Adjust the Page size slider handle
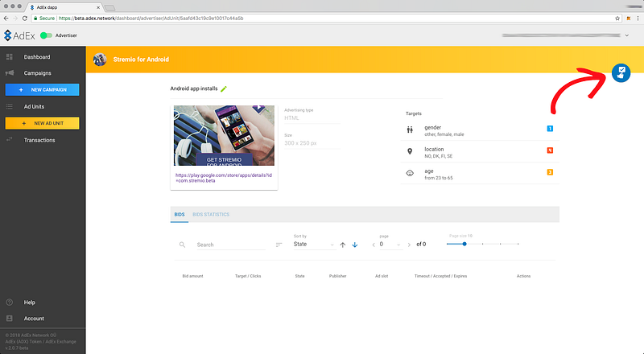This screenshot has width=644, height=354. click(x=464, y=244)
